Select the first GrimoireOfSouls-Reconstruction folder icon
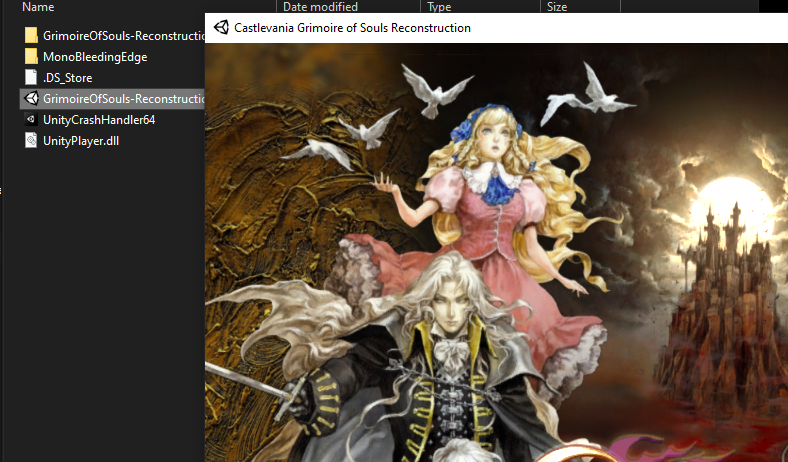The width and height of the screenshot is (788, 462). [x=31, y=35]
